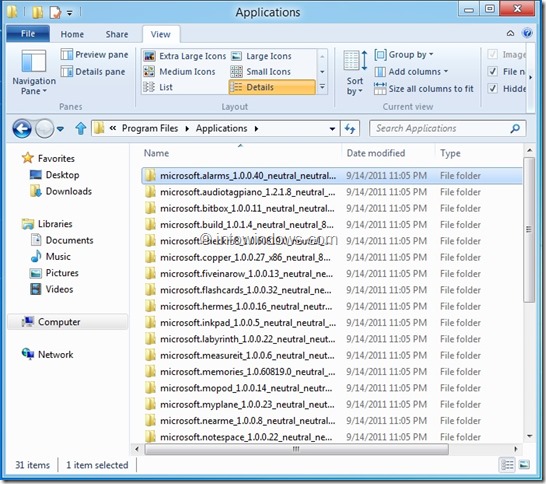Click the Forward navigation button
The height and width of the screenshot is (484, 546).
44,129
